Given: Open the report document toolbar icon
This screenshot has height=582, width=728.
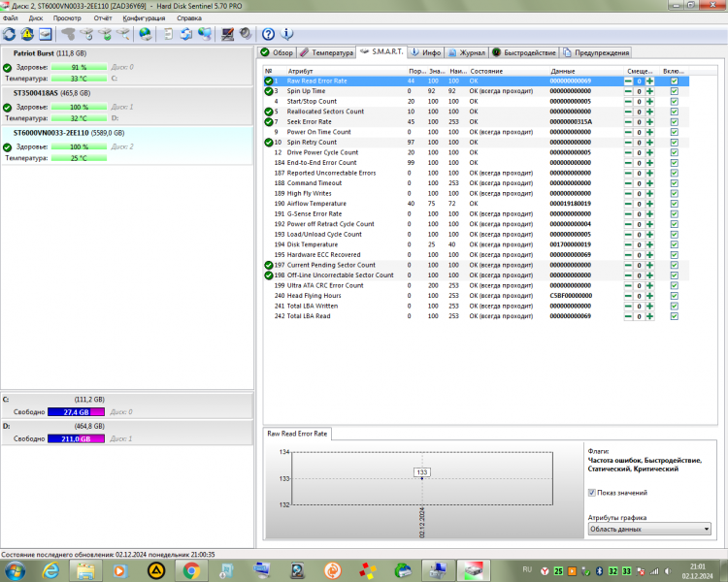Looking at the screenshot, I should [168, 34].
